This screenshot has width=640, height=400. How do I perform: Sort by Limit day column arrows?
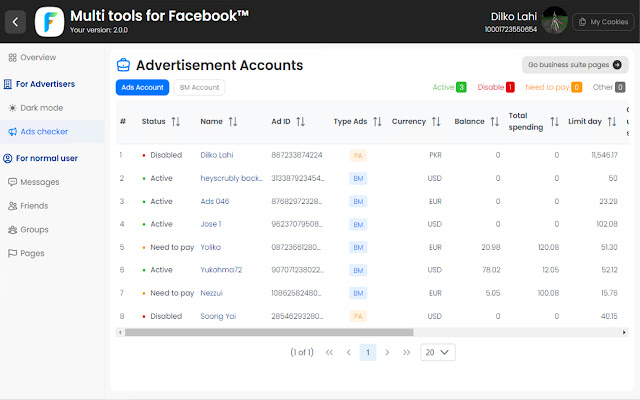(x=612, y=121)
